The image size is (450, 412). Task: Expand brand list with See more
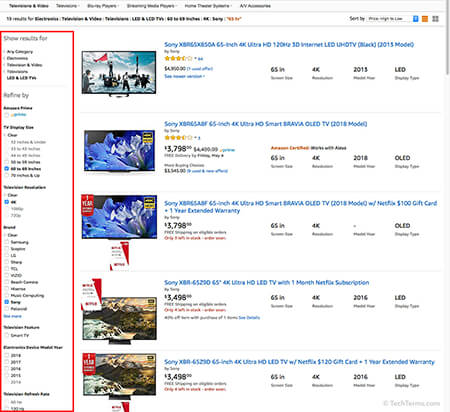[12, 316]
